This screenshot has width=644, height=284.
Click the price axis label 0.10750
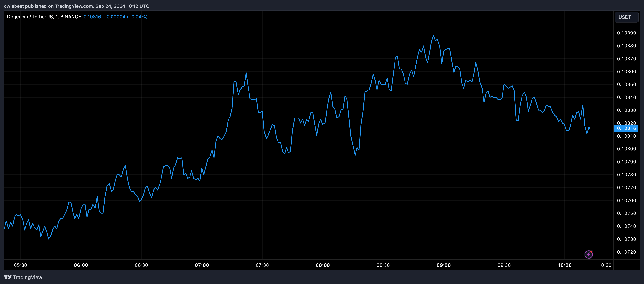pos(626,213)
